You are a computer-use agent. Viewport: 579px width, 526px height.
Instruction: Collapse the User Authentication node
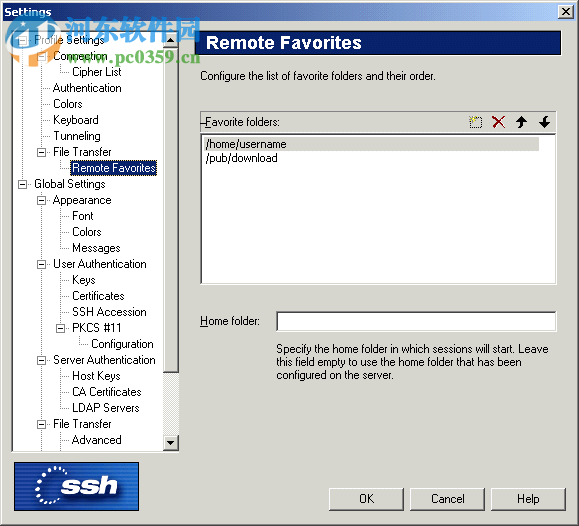[x=42, y=264]
